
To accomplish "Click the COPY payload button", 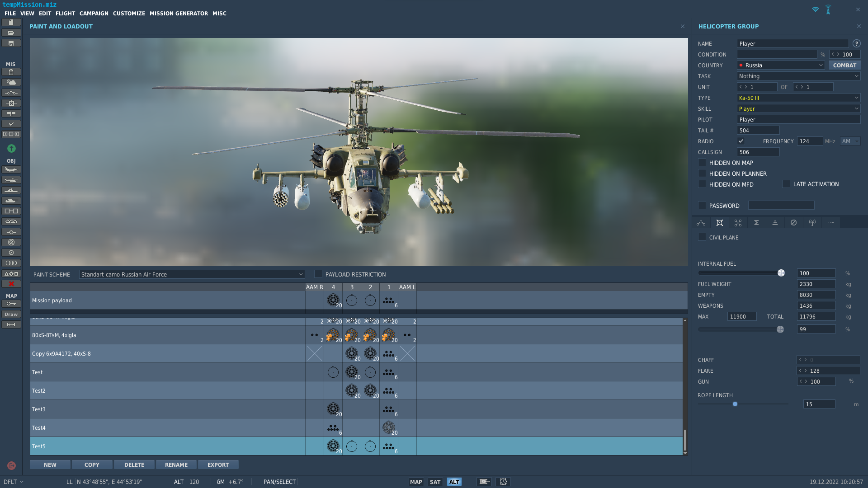I will [x=92, y=465].
